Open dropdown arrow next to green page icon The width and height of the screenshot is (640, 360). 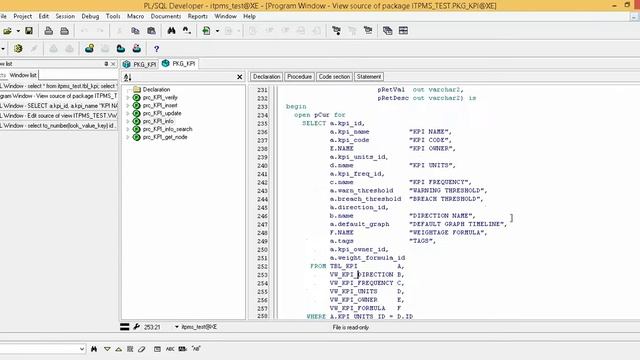tap(217, 31)
